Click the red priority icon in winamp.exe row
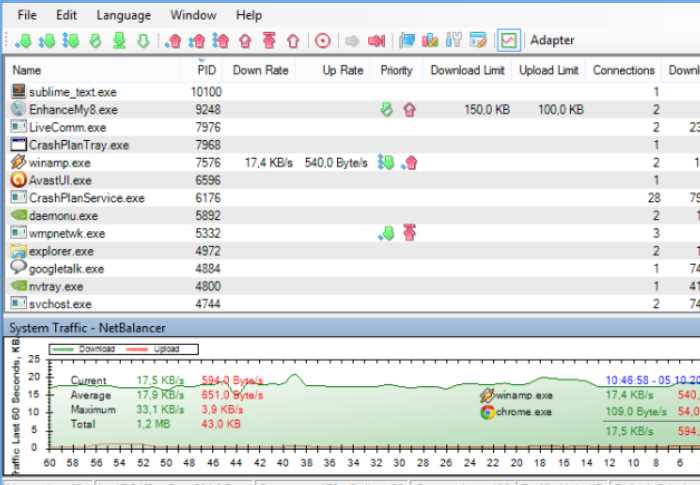Screen dimensions: 700x485 [409, 163]
